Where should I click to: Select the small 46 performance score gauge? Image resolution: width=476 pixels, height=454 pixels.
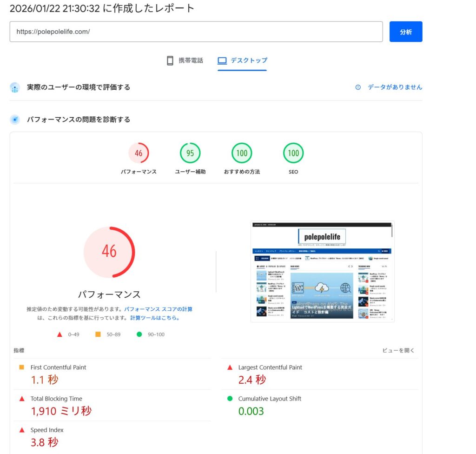coord(139,153)
